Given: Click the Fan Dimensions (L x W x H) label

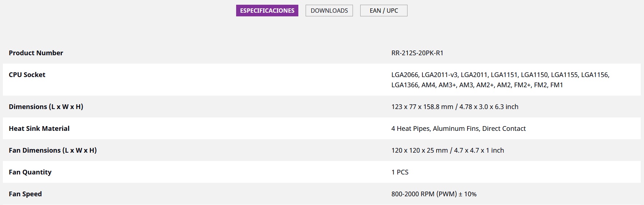Looking at the screenshot, I should 53,150.
